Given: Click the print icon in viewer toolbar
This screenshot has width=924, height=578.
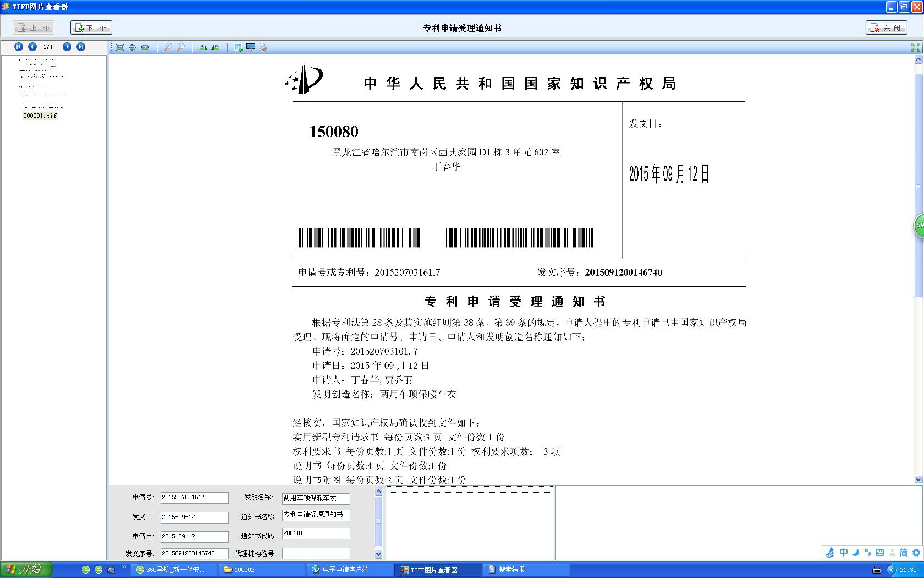Looking at the screenshot, I should (x=263, y=47).
